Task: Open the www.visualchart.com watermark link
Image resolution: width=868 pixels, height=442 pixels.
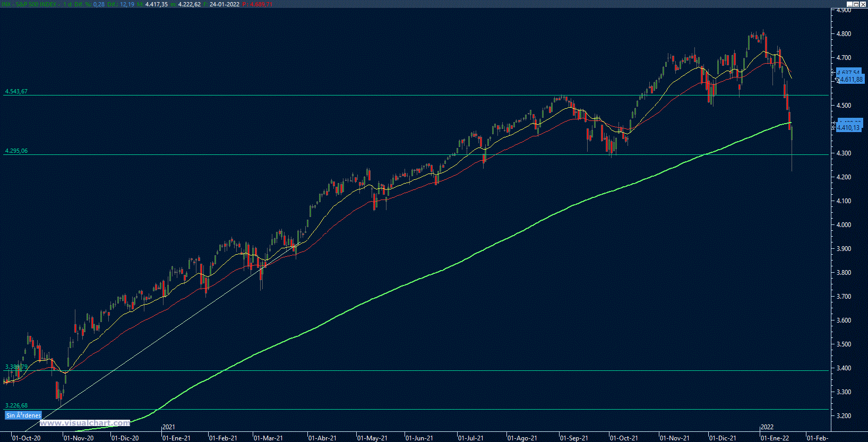Action: 85,423
